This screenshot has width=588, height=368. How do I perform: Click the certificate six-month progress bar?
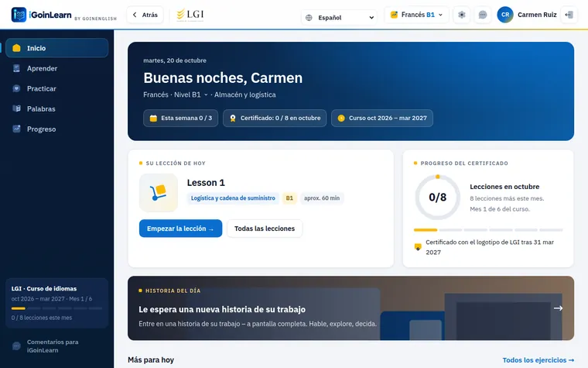pos(488,230)
